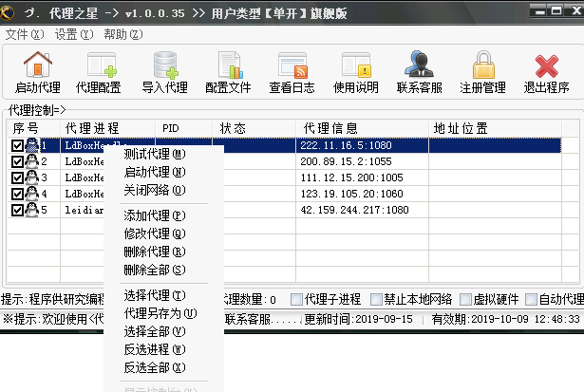Open the 文件 menu in the menu bar
This screenshot has height=392, width=584.
pyautogui.click(x=24, y=34)
